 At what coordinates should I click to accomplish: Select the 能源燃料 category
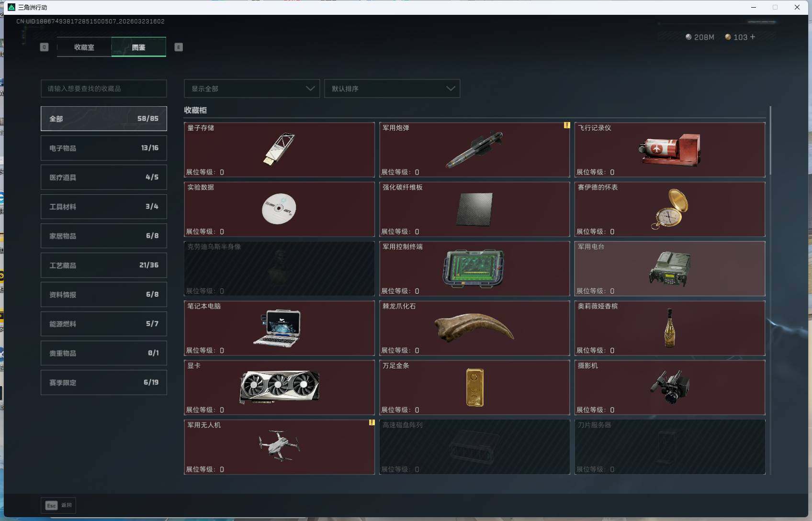(x=104, y=324)
